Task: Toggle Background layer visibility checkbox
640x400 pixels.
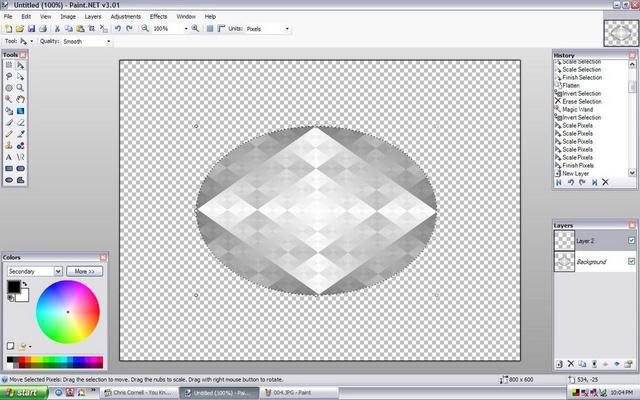Action: pyautogui.click(x=631, y=261)
